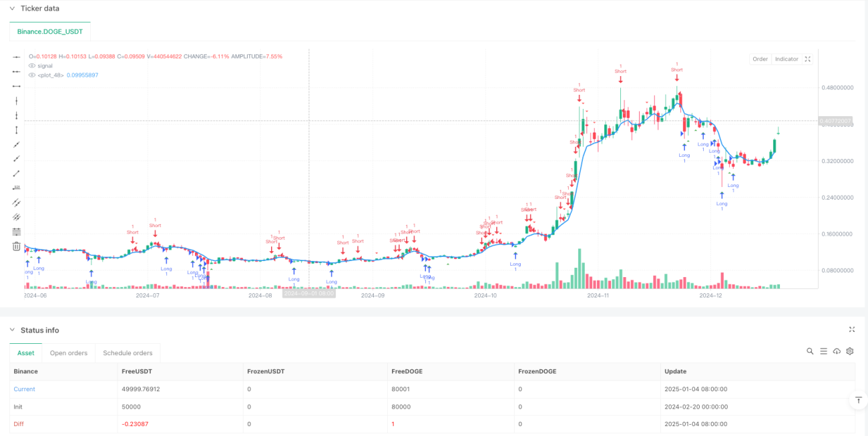868x436 pixels.
Task: Switch to the Open orders tab
Action: pos(68,353)
